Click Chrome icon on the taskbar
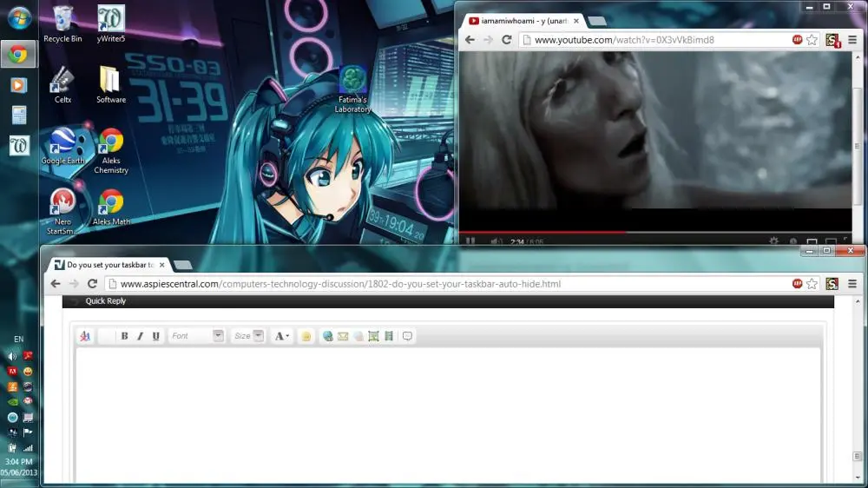The height and width of the screenshot is (488, 868). (18, 55)
